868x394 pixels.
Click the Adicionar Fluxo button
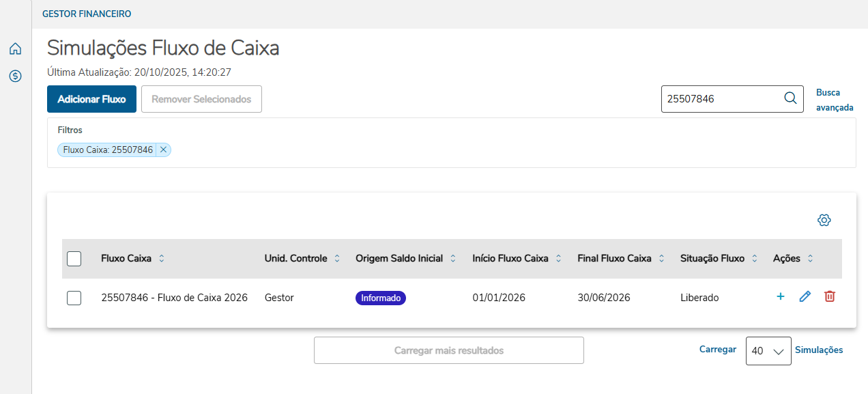91,99
